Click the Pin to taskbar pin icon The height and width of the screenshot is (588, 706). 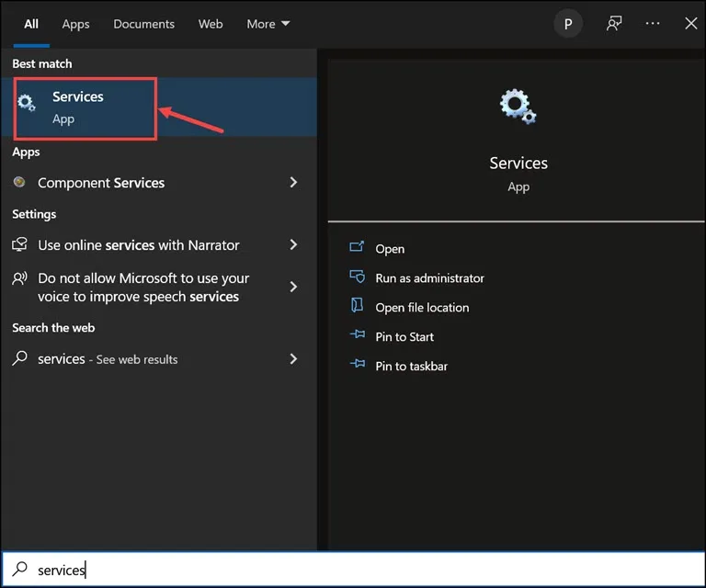[x=358, y=363]
